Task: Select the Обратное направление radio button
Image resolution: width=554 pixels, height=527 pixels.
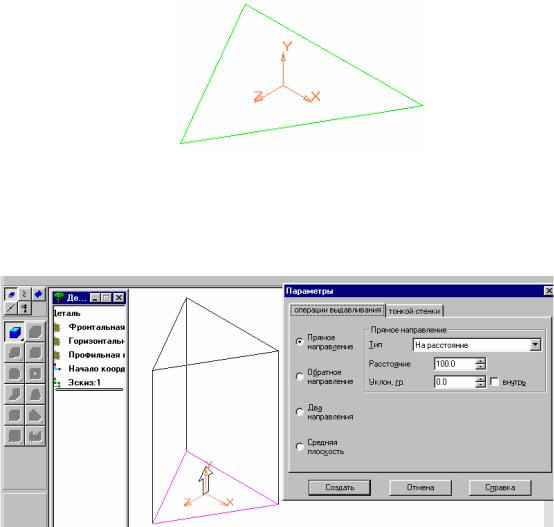Action: (300, 377)
